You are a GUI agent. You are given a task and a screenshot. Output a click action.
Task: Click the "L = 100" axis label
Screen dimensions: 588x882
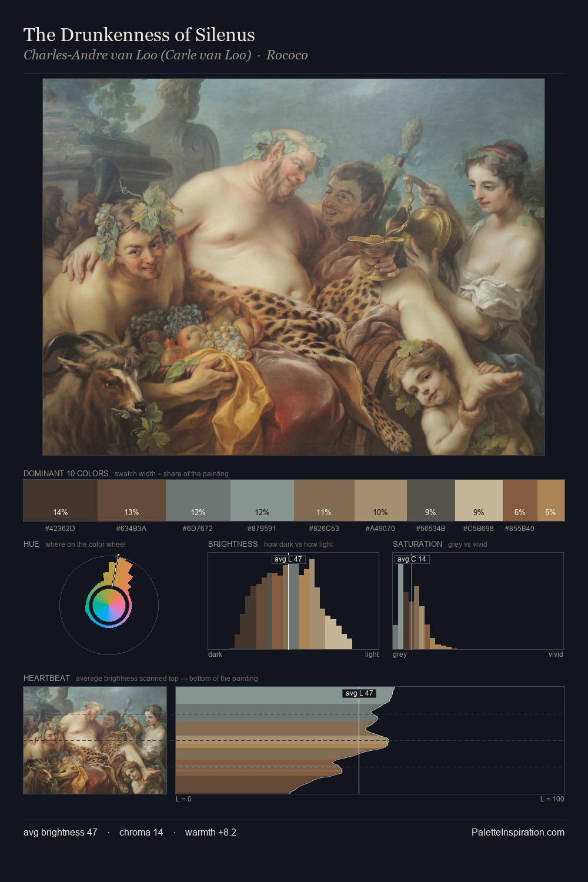(552, 799)
